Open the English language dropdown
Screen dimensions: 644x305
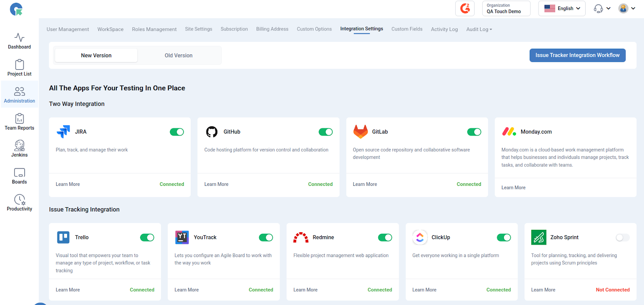coord(562,8)
